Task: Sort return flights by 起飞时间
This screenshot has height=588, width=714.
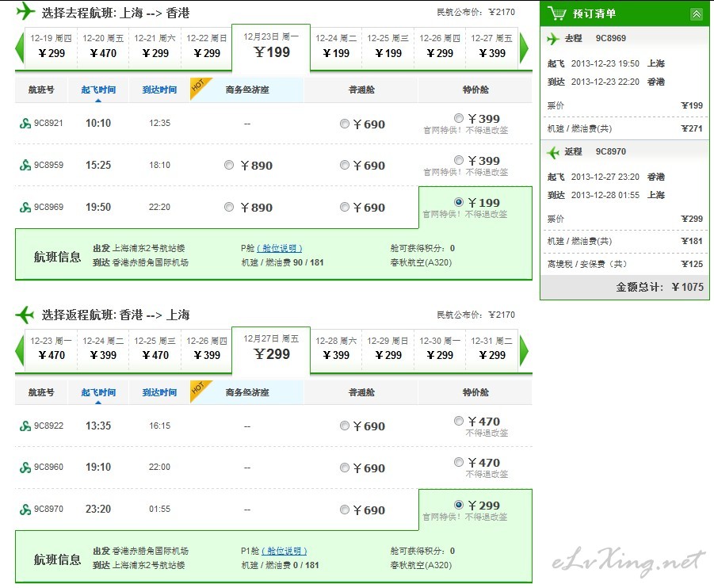Action: [98, 392]
